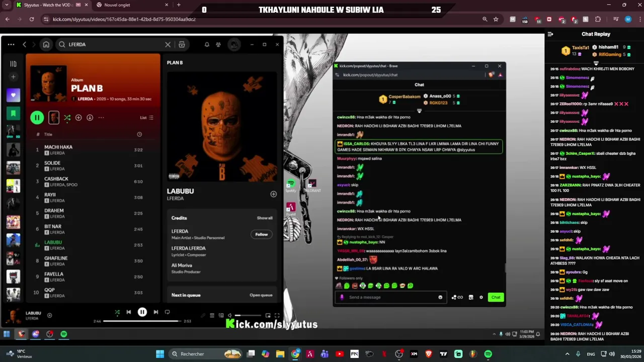Open emoji picker in chat input

coord(440,297)
